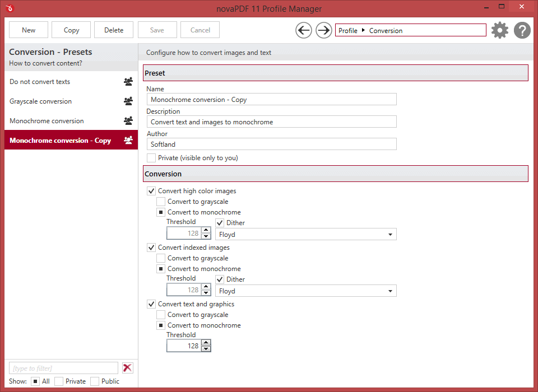538x392 pixels.
Task: Click users icon beside Monochrome conversion preset
Action: pyautogui.click(x=128, y=121)
